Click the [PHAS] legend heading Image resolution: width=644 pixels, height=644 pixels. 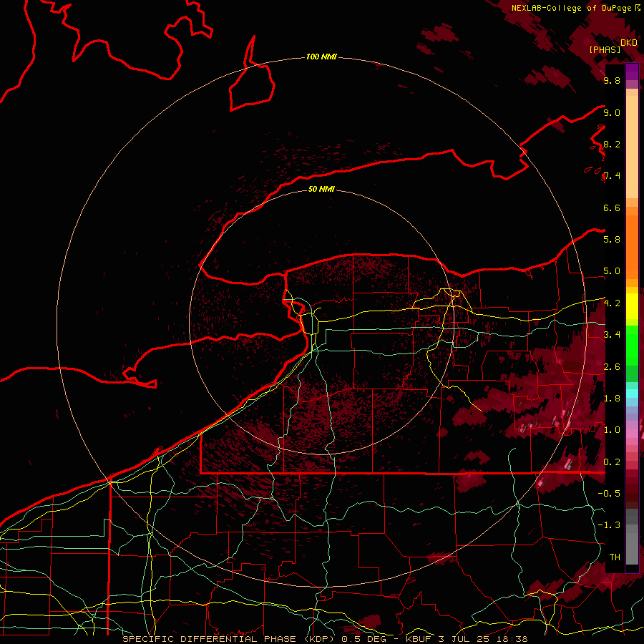click(x=605, y=50)
